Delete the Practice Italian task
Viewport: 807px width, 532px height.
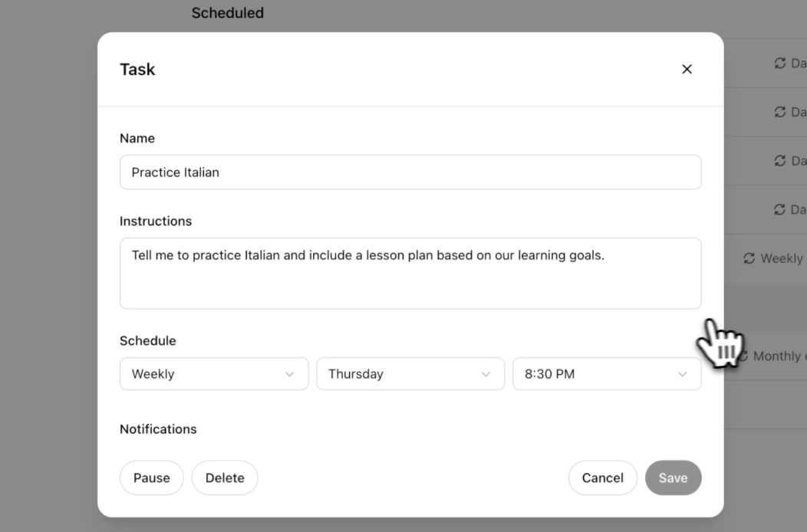point(224,478)
